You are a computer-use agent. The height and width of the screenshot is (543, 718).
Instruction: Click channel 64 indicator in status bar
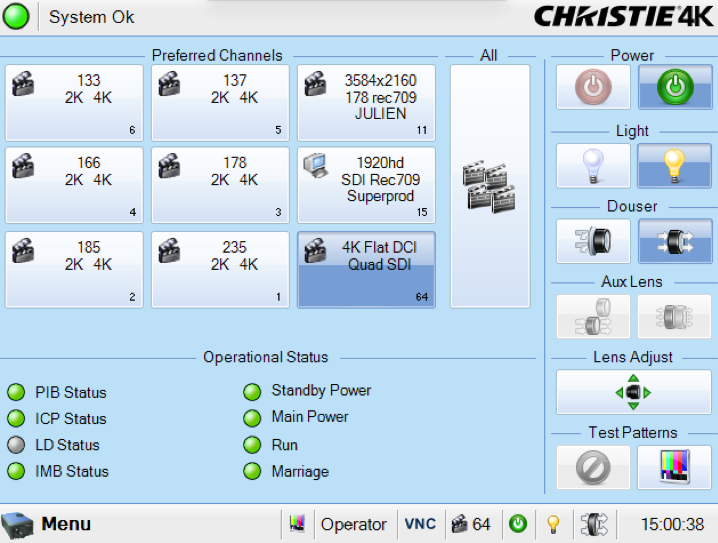point(471,524)
